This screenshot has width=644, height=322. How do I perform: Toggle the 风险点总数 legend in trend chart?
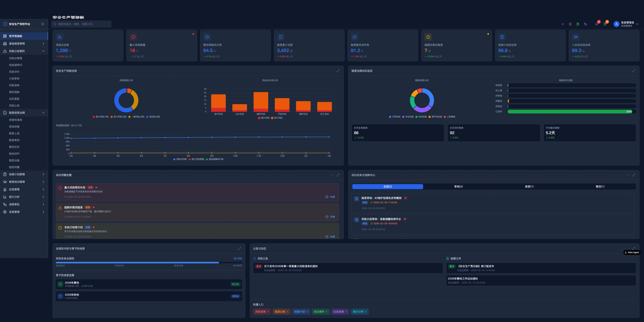(180, 159)
